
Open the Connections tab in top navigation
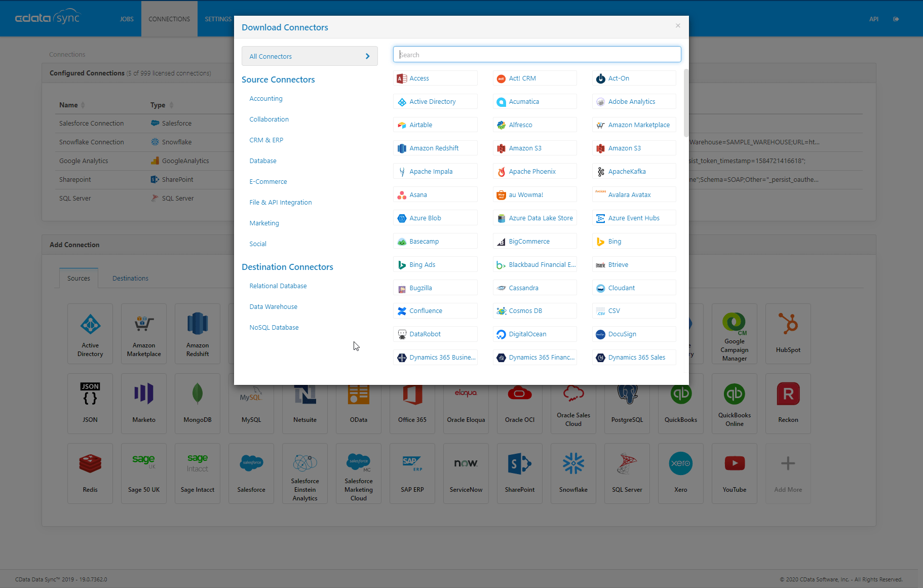169,19
